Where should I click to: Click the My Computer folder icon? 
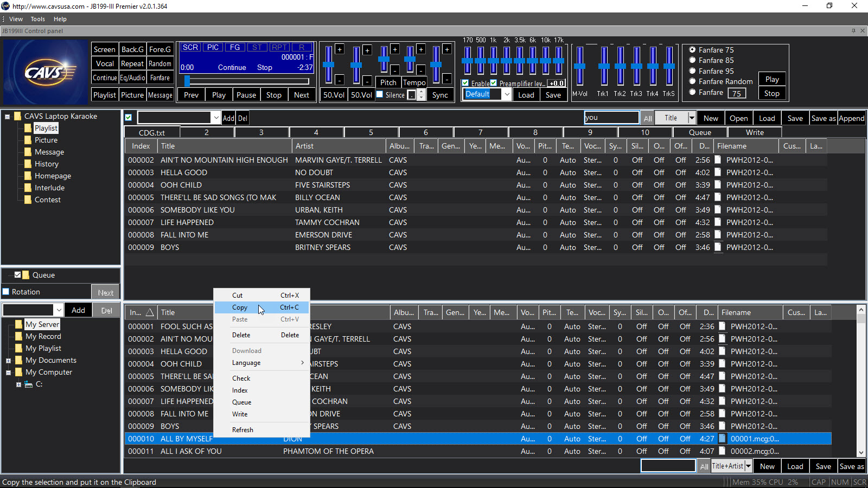pyautogui.click(x=19, y=372)
